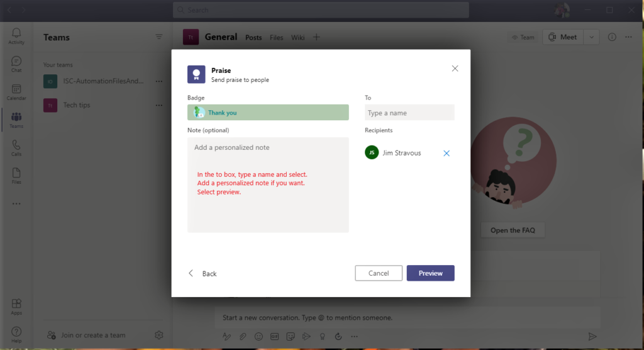Open the profile avatar menu
This screenshot has width=644, height=350.
point(562,10)
